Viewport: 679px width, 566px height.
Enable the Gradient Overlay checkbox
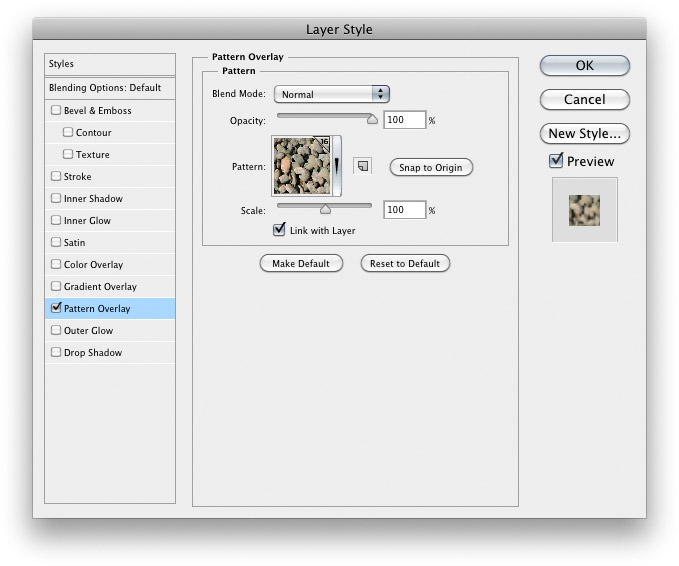click(x=56, y=286)
